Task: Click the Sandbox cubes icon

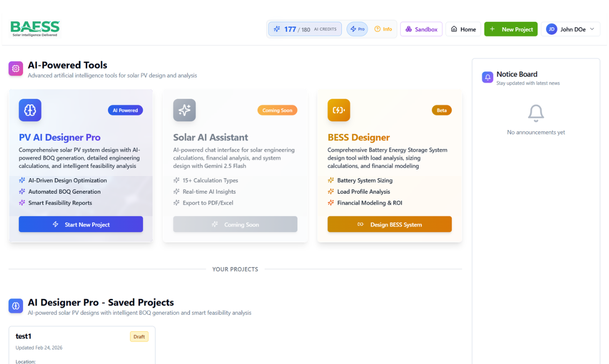Action: click(409, 29)
